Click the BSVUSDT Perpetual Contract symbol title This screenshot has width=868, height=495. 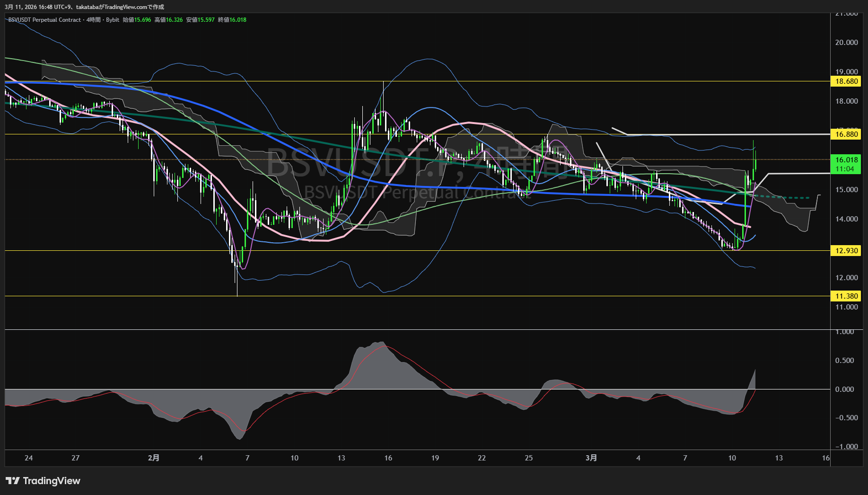[x=44, y=20]
